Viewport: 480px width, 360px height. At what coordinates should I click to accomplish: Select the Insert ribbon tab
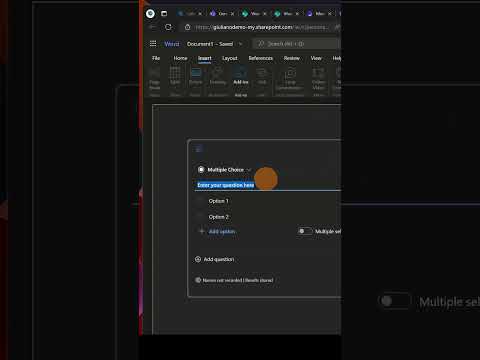click(x=205, y=58)
